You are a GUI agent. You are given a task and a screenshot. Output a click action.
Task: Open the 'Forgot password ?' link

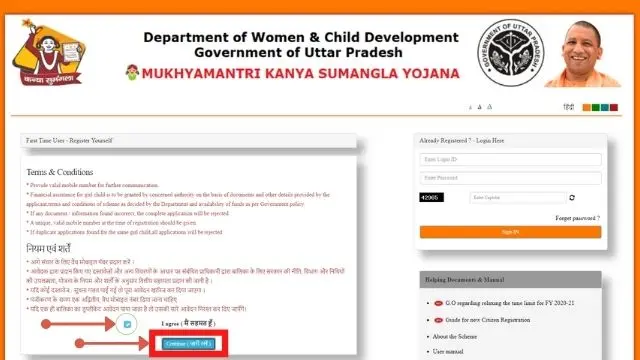[578, 218]
